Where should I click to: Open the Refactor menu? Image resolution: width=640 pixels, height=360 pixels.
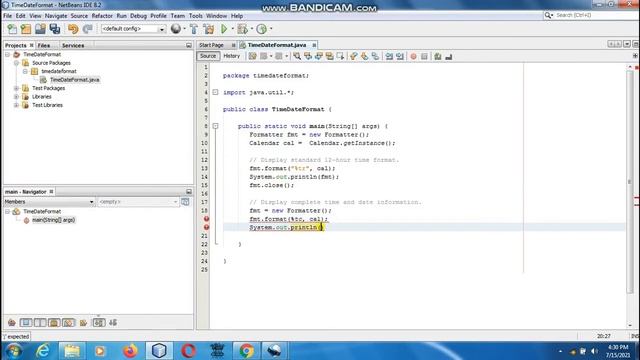(102, 16)
